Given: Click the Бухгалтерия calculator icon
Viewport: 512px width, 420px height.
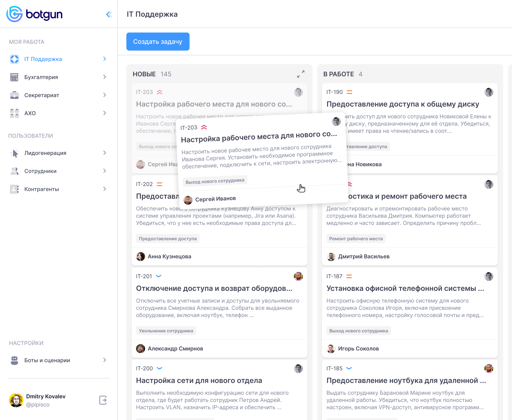Looking at the screenshot, I should pos(14,77).
